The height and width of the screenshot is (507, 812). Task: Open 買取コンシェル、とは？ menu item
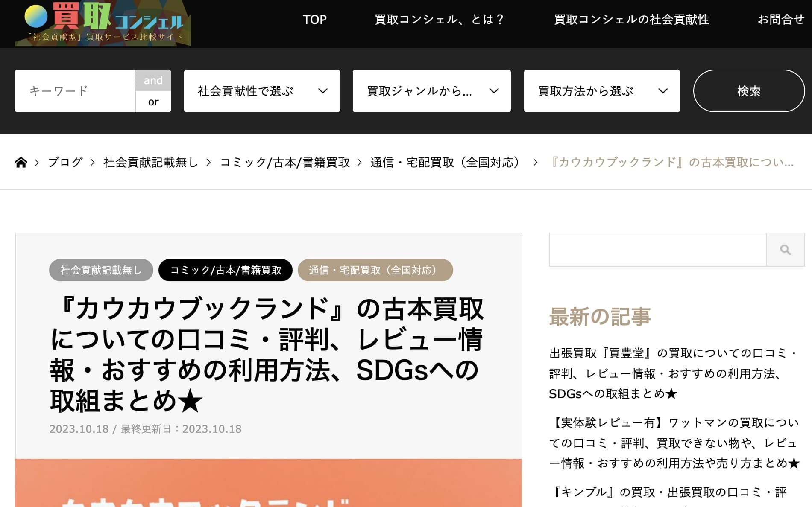440,20
